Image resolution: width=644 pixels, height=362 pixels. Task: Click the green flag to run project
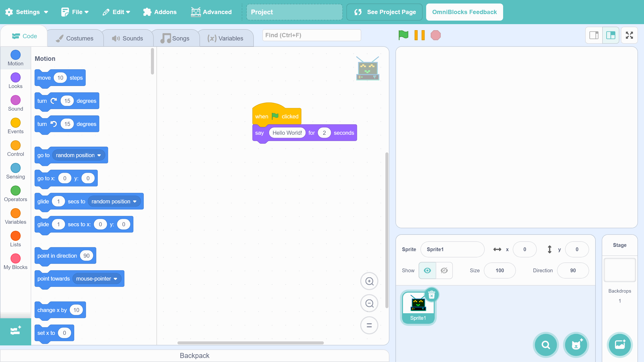pyautogui.click(x=403, y=35)
